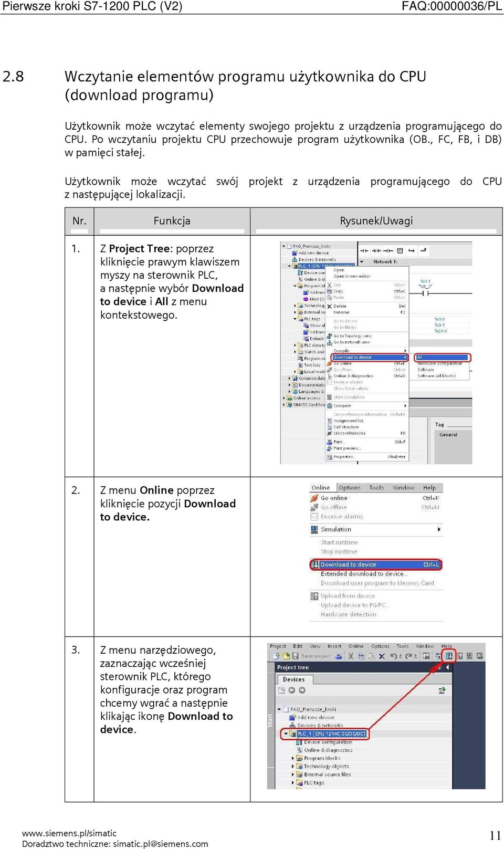This screenshot has width=504, height=849.
Task: Open the Compile submenu in context menu
Action: [367, 351]
